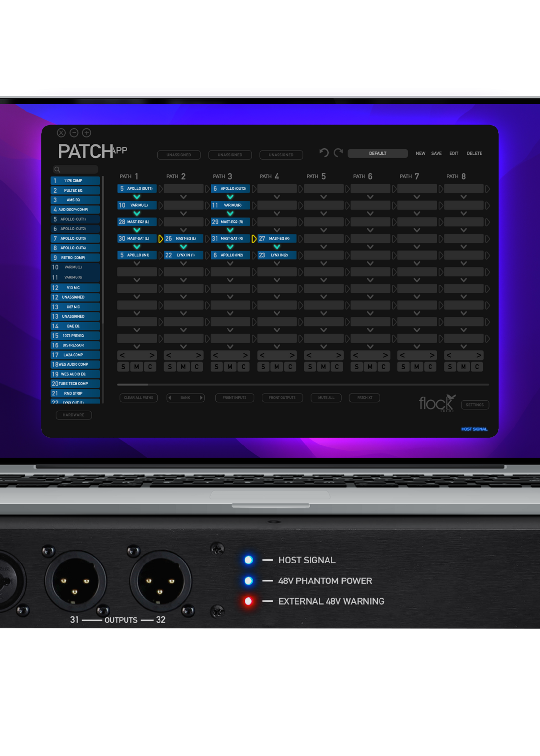Open Front Outputs view
The height and width of the screenshot is (756, 540).
(282, 398)
